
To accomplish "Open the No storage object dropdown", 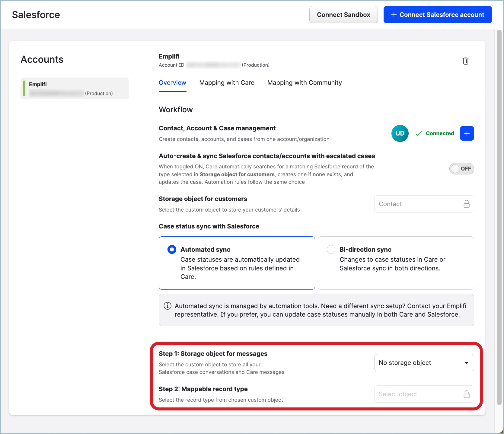I will point(424,363).
